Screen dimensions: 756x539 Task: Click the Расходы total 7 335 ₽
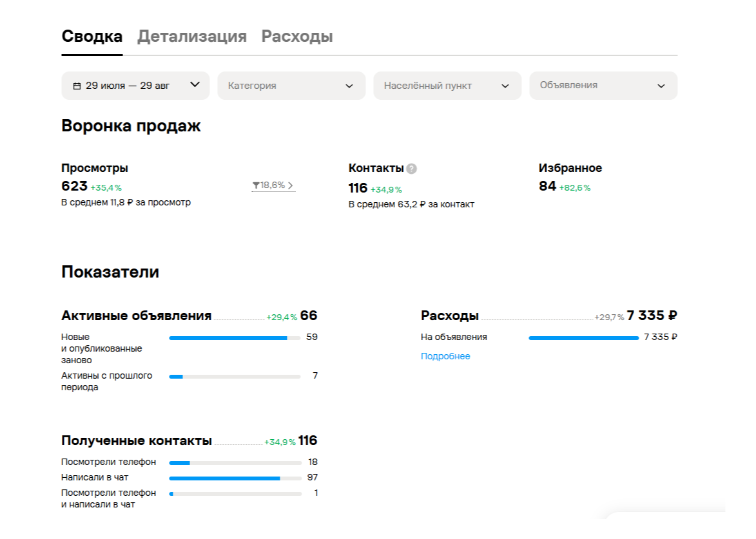[652, 316]
